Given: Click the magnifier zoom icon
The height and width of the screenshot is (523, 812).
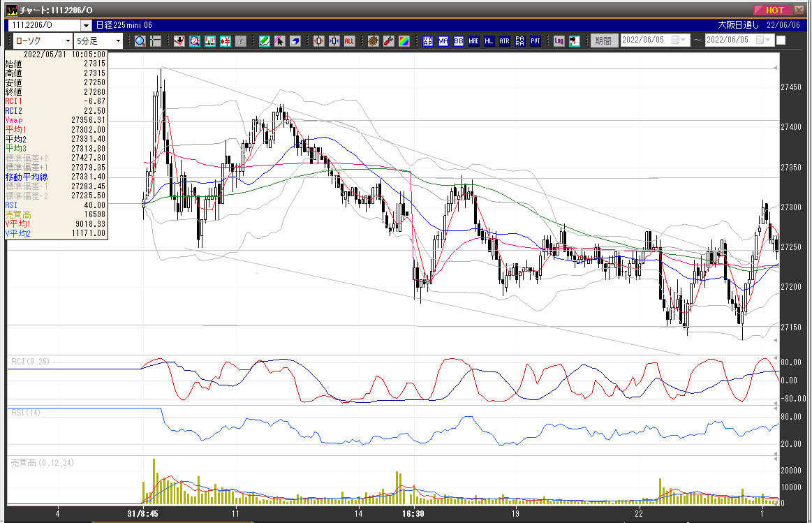Looking at the screenshot, I should pos(140,41).
